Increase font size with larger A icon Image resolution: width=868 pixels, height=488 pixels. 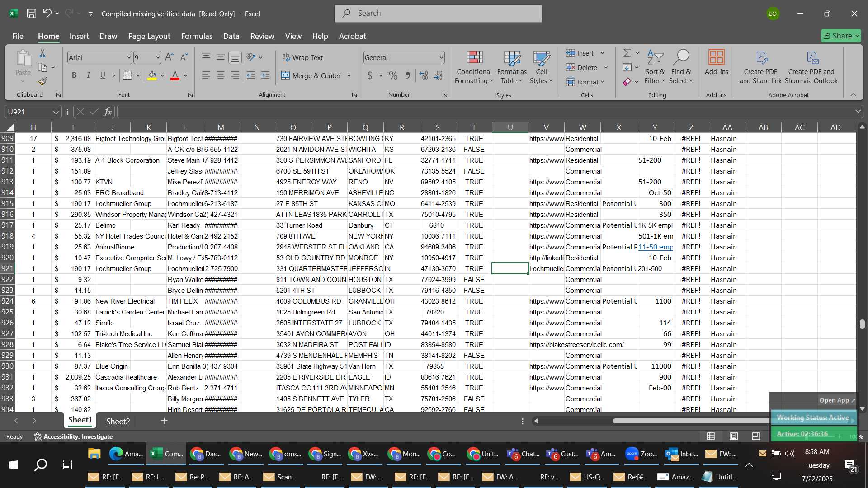tap(169, 57)
